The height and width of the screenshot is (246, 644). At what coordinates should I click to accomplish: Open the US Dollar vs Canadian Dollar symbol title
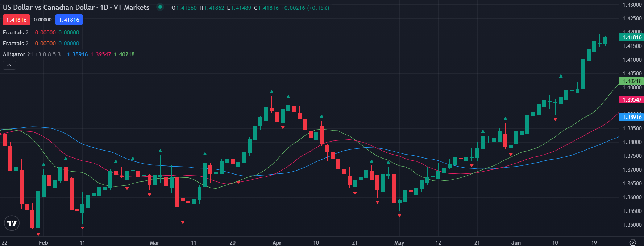pos(76,7)
